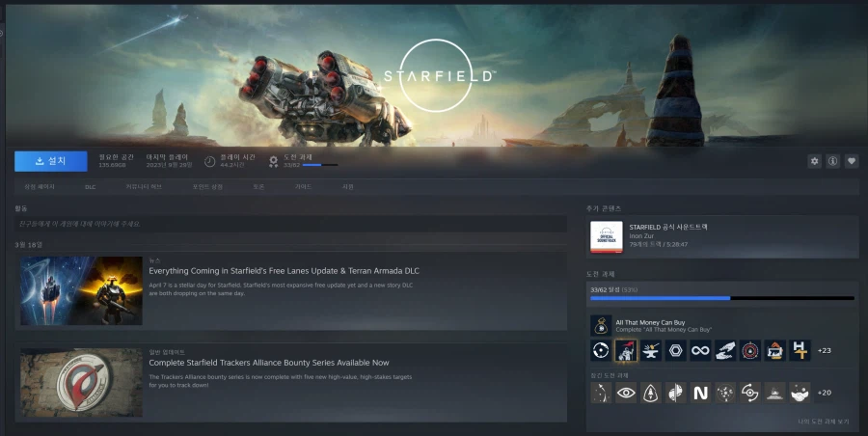Click the activity post text field
868x436 pixels.
click(289, 224)
